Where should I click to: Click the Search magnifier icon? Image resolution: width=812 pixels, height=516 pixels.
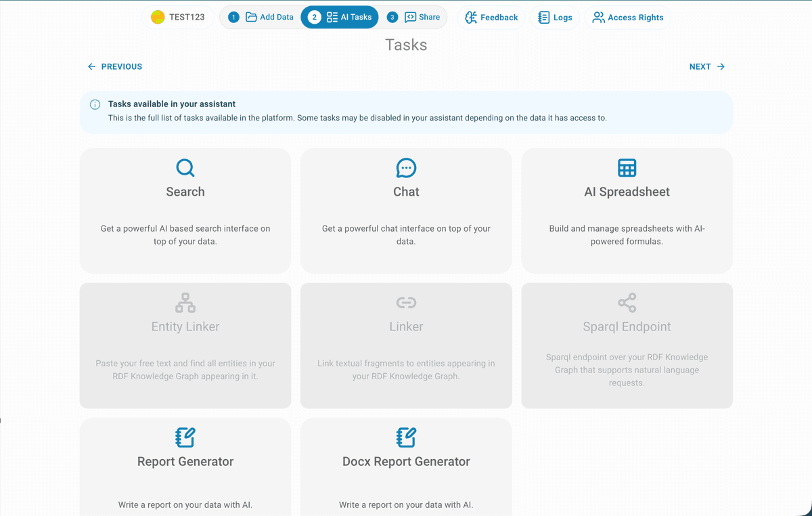185,168
